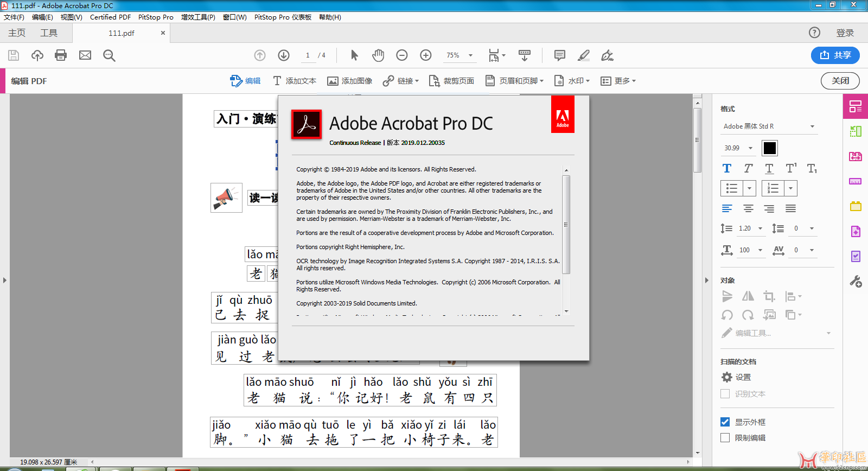868x471 pixels.
Task: Apply bold text style
Action: (x=727, y=168)
